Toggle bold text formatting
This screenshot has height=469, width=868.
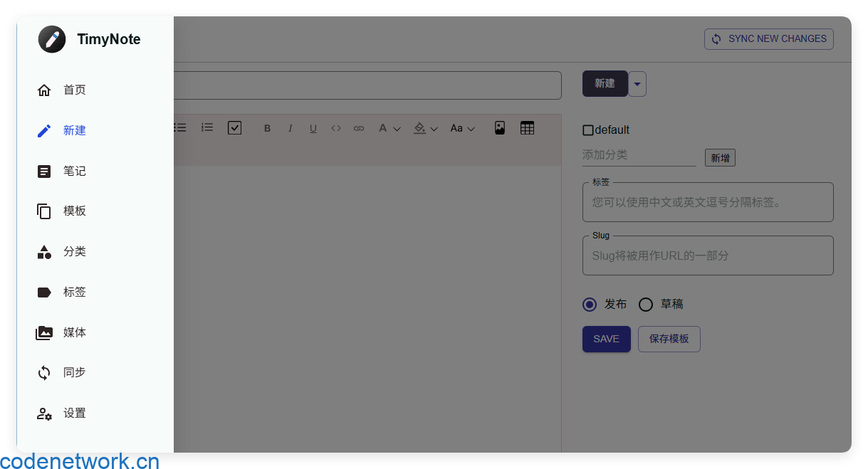[268, 129]
